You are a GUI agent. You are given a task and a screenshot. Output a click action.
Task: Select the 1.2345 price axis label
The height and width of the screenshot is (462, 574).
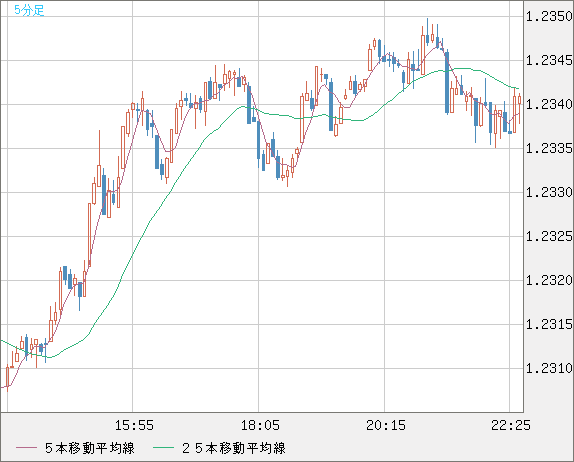click(549, 60)
